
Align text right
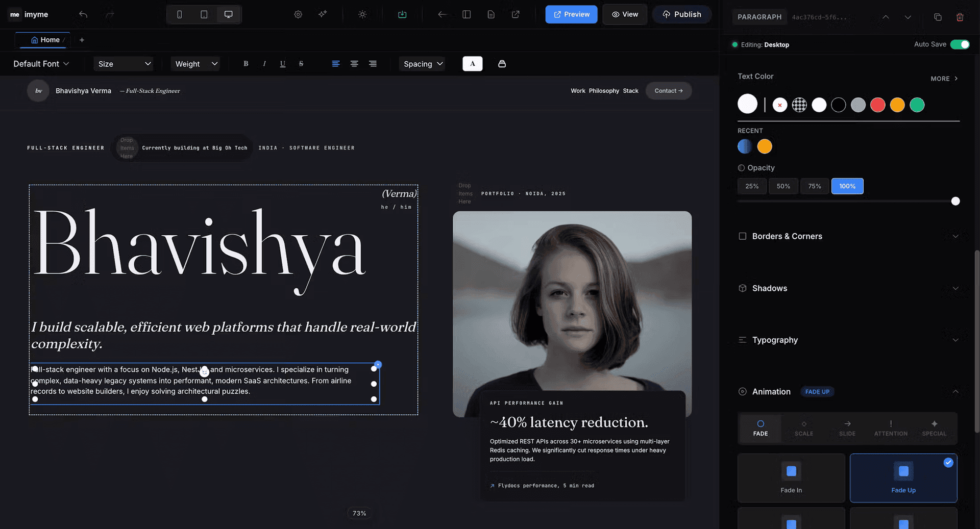coord(373,64)
